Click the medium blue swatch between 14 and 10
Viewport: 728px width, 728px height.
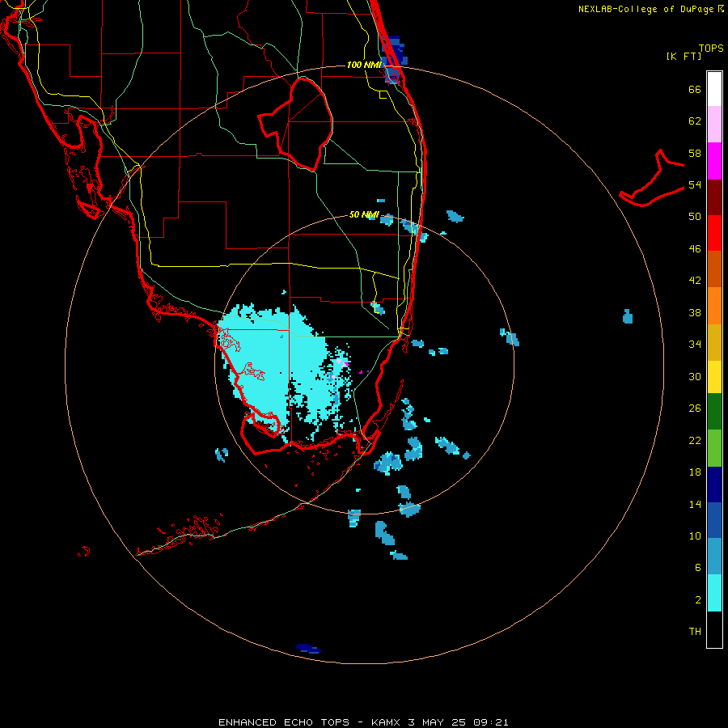(x=714, y=520)
